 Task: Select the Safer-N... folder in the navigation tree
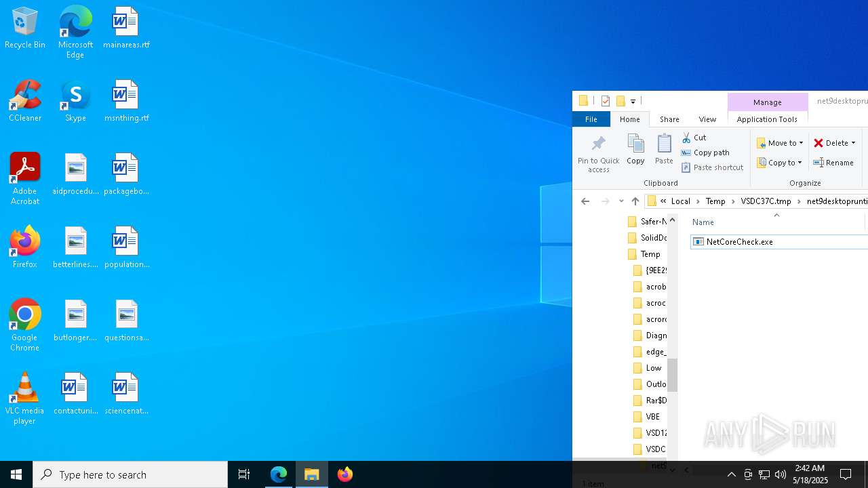[647, 222]
